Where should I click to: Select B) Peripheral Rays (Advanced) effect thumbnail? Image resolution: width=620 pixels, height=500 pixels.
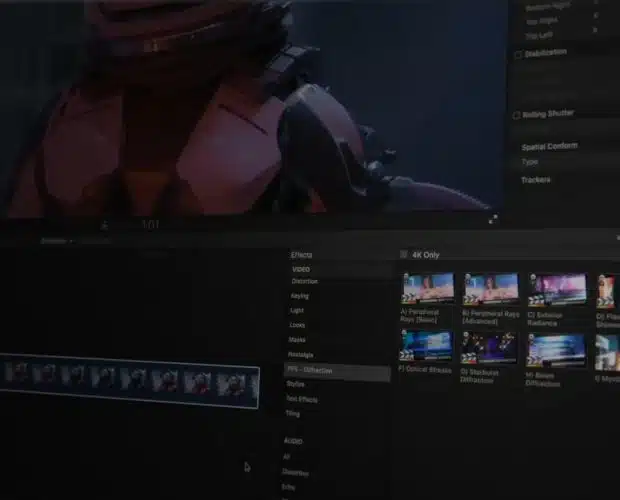491,289
